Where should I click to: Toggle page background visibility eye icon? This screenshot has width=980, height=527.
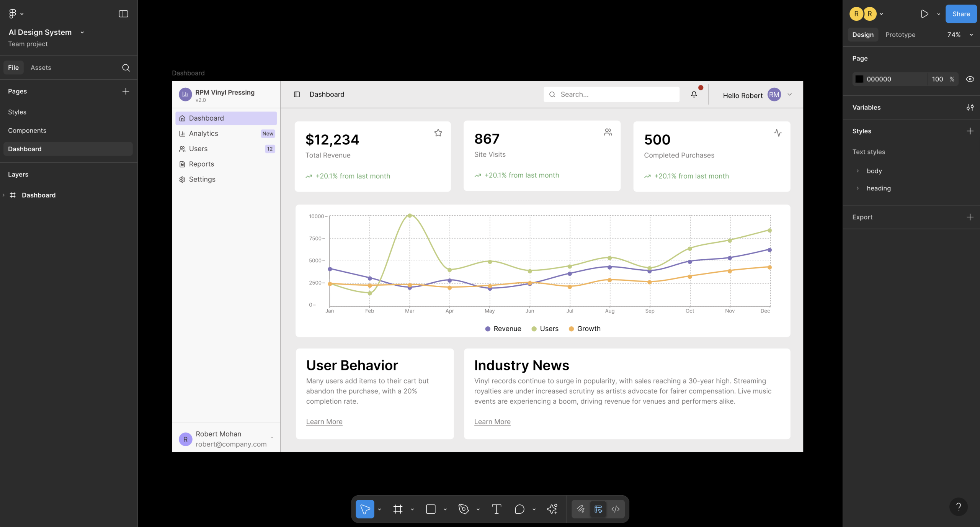click(970, 79)
